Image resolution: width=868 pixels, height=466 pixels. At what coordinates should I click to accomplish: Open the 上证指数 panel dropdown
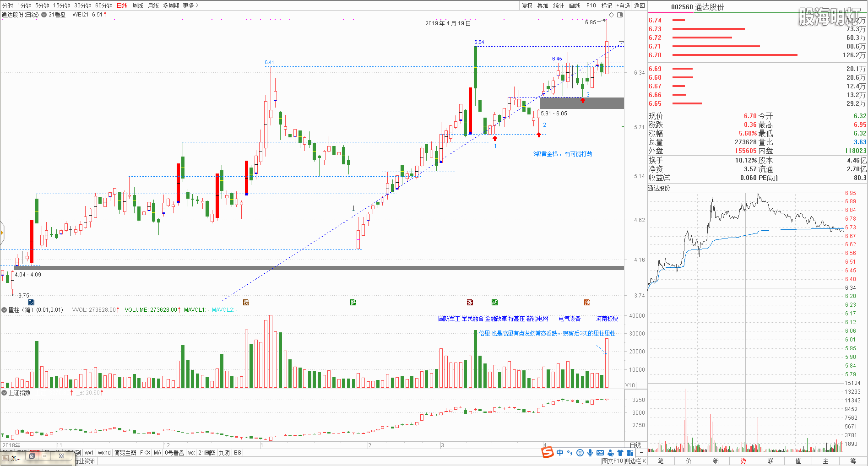click(4, 393)
